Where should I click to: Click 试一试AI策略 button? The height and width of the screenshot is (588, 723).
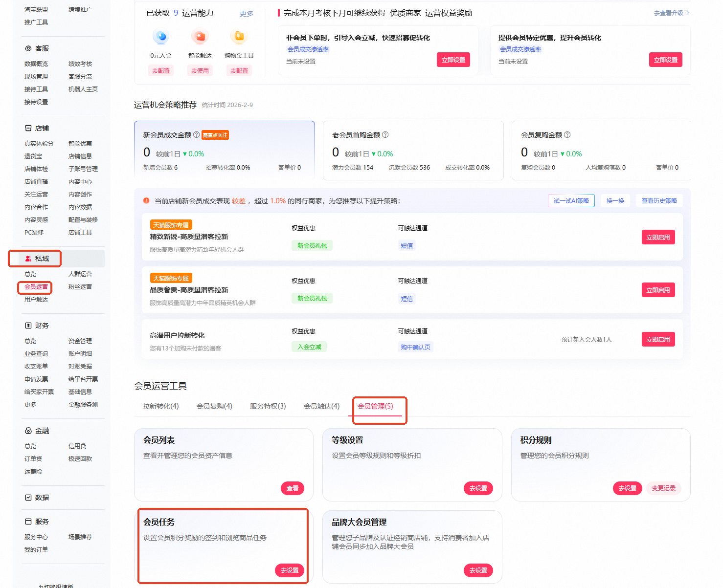(x=571, y=201)
